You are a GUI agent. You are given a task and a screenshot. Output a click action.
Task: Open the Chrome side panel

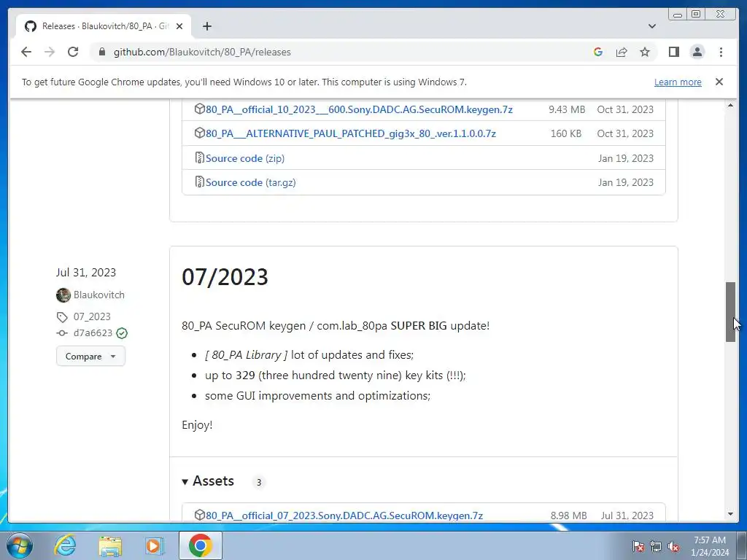coord(673,52)
